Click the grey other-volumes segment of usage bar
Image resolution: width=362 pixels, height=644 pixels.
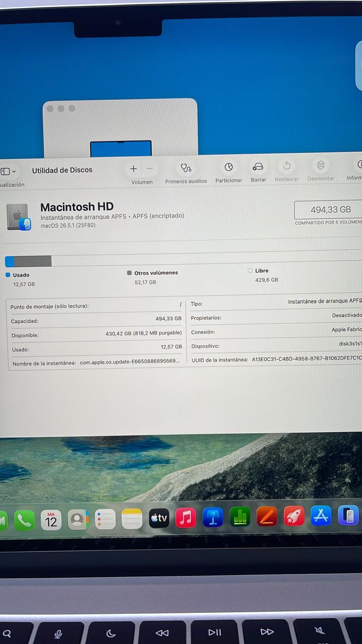(x=33, y=261)
